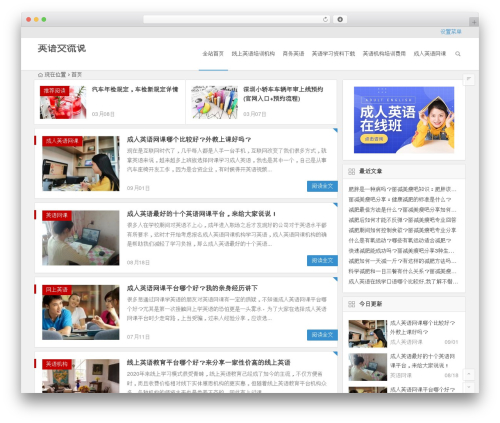Go to 英语学习资料下载 menu item
The image size is (500, 423).
[333, 54]
